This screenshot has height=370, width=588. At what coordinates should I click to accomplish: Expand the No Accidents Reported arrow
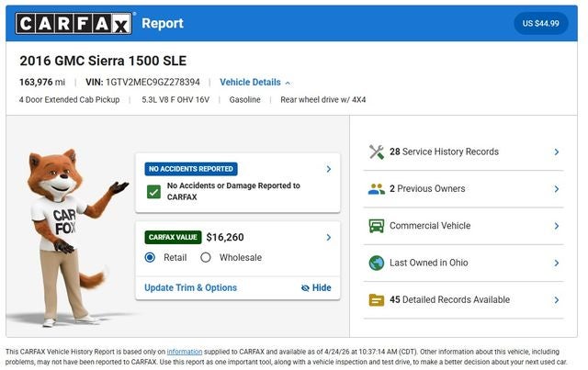click(x=329, y=169)
